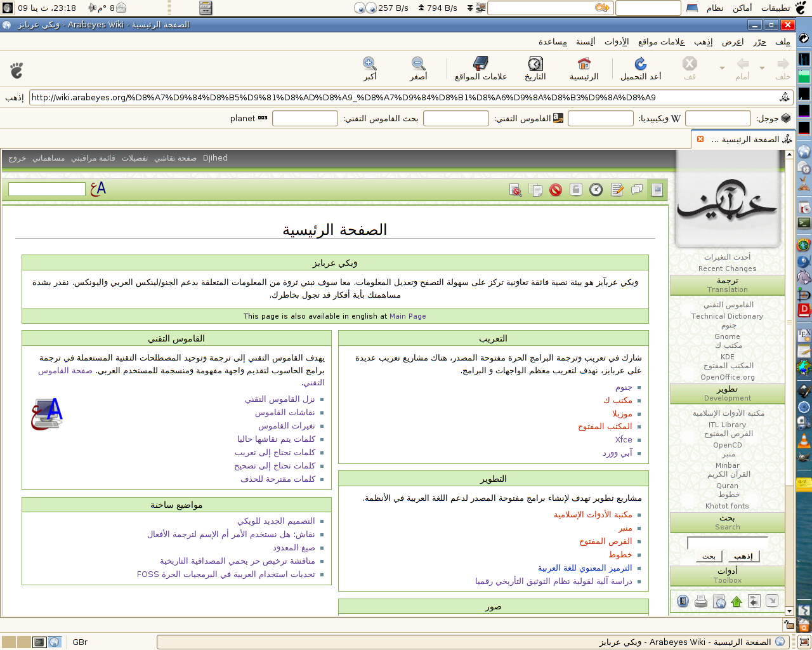Open the Forward button history dropdown arrow
This screenshot has height=650, width=812.
(722, 68)
